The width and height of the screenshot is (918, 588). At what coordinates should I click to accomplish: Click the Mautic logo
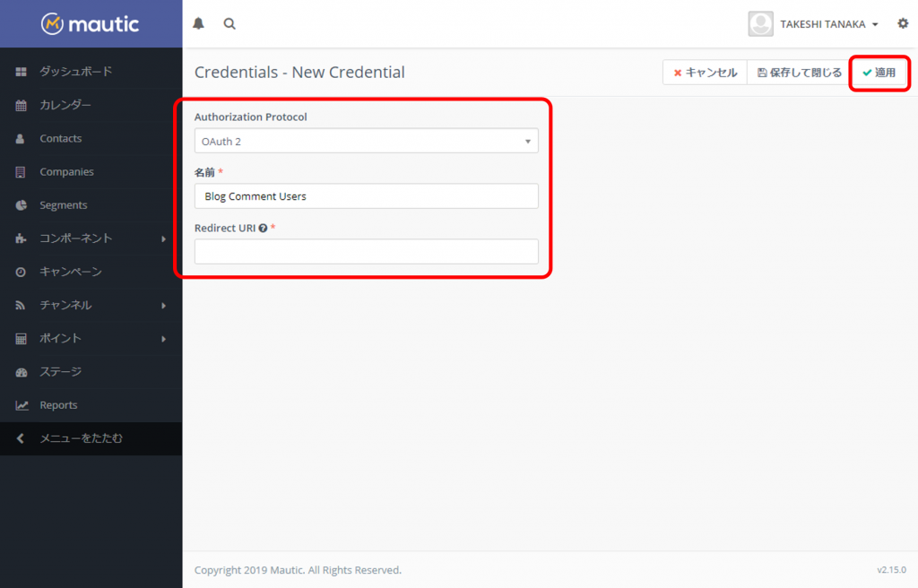(x=91, y=24)
